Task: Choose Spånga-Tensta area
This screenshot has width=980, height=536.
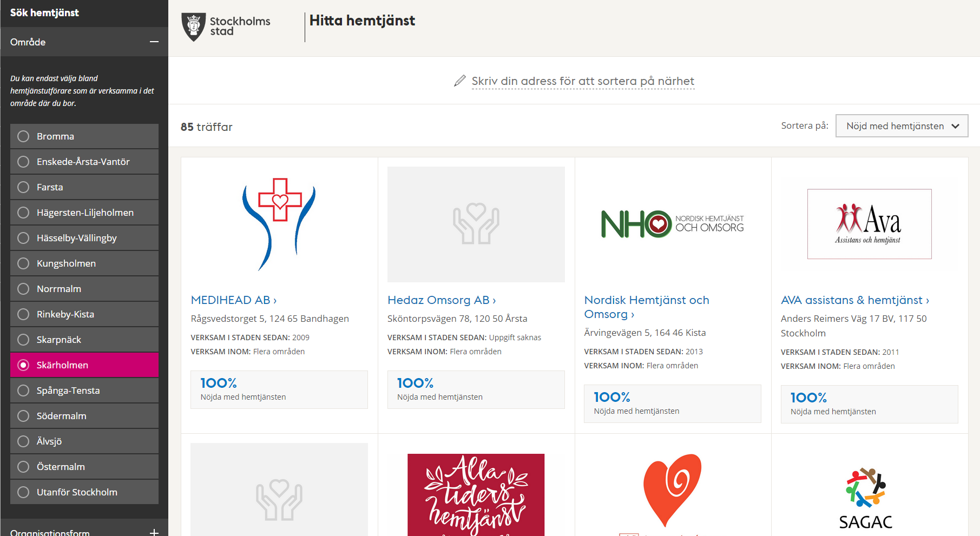Action: [84, 391]
